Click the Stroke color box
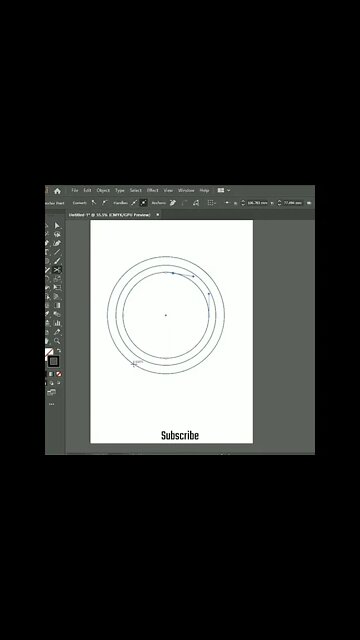Viewport: 360px width, 640px height. tap(53, 361)
